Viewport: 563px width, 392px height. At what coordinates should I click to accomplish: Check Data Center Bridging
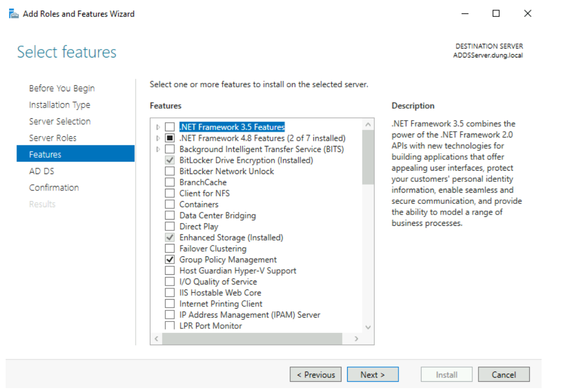[170, 215]
